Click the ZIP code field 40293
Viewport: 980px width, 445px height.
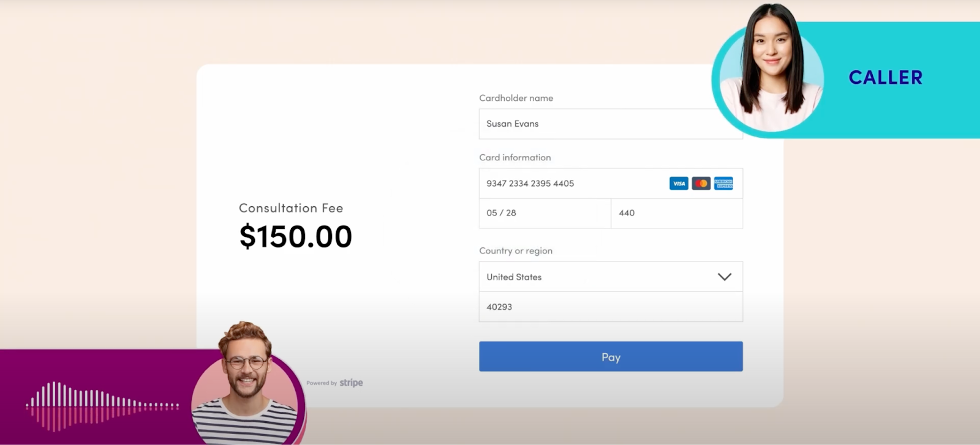pyautogui.click(x=611, y=307)
